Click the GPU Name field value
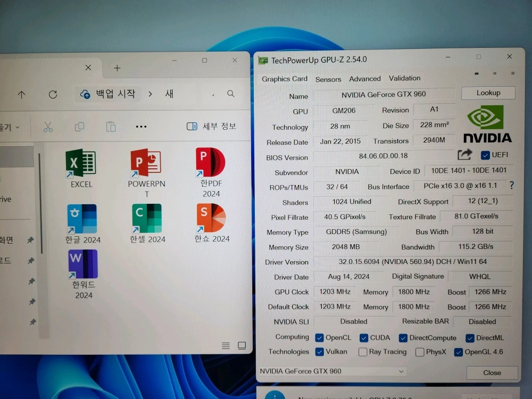The image size is (532, 399). pyautogui.click(x=384, y=94)
